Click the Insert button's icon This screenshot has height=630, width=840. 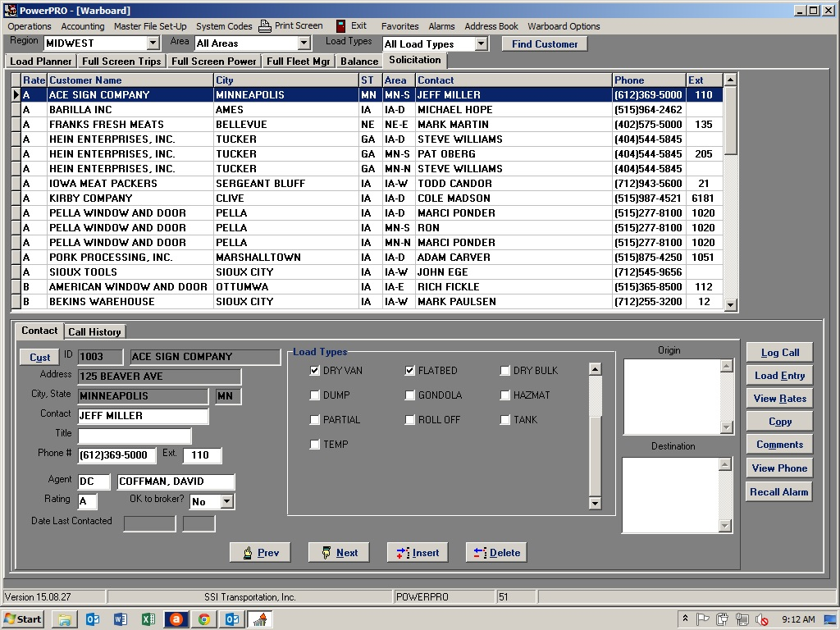click(x=404, y=552)
